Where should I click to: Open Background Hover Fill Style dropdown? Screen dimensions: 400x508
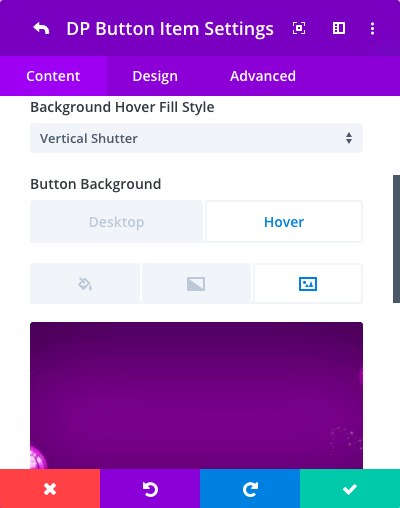(196, 138)
